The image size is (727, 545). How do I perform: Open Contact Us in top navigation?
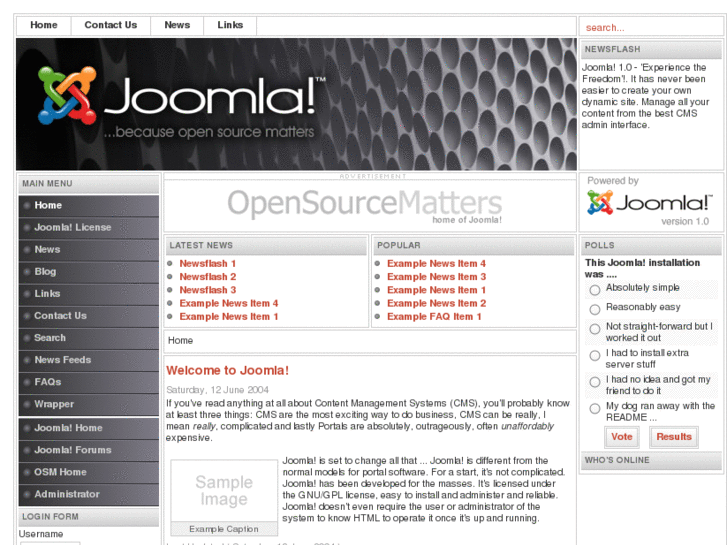coord(110,26)
